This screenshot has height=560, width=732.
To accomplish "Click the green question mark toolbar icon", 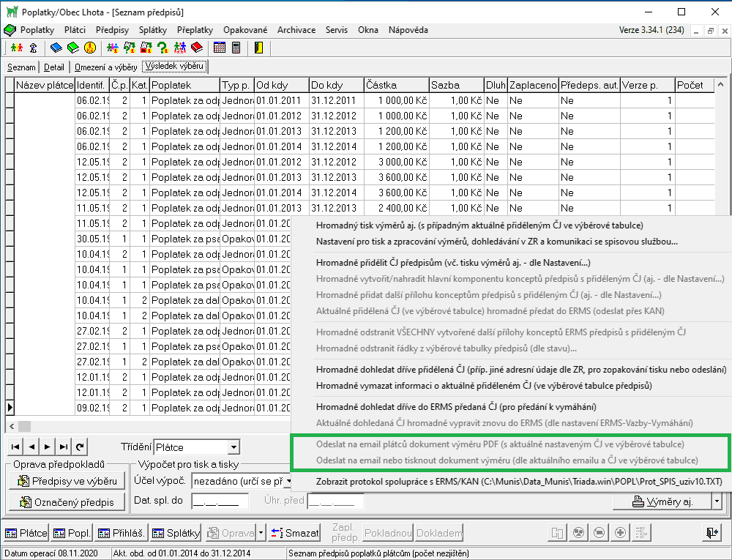I will [163, 48].
